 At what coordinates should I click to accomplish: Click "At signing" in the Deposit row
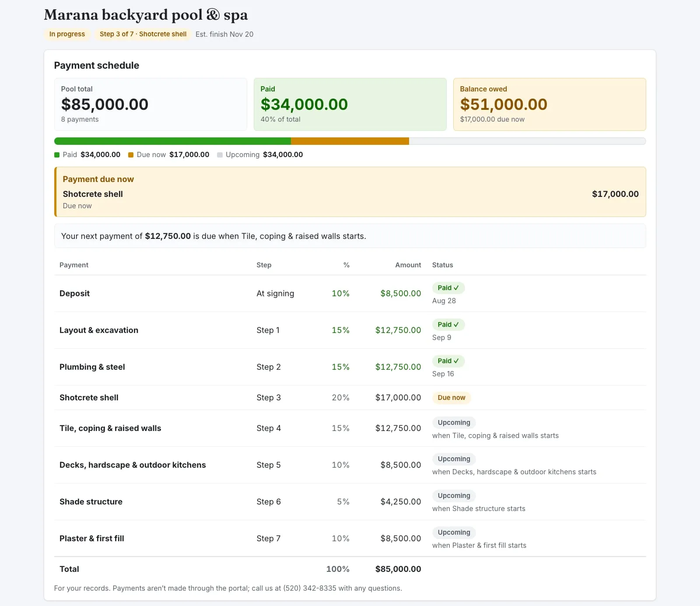(x=275, y=294)
